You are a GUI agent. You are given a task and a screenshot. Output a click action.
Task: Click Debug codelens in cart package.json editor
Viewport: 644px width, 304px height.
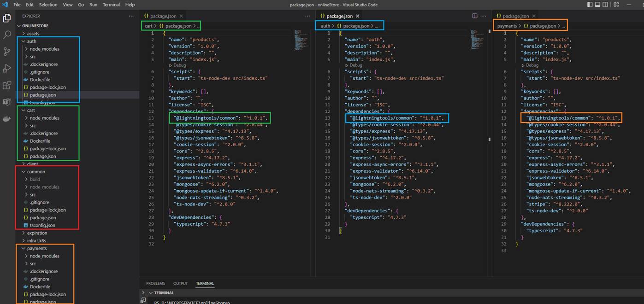tap(179, 65)
